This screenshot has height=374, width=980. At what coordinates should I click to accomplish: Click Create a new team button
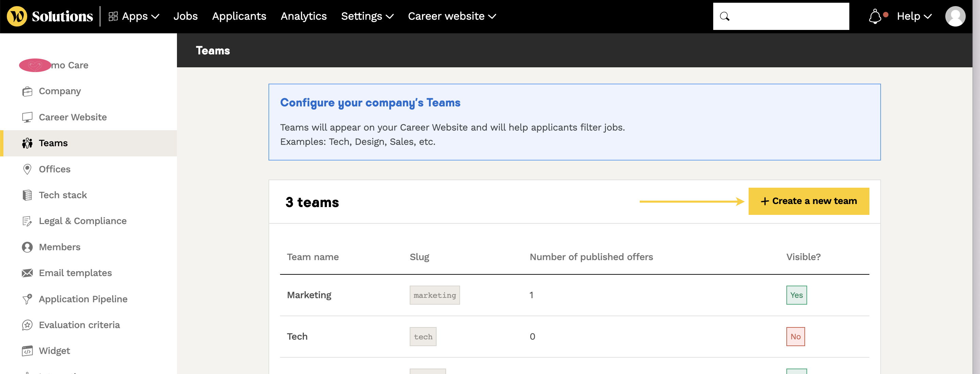click(808, 201)
